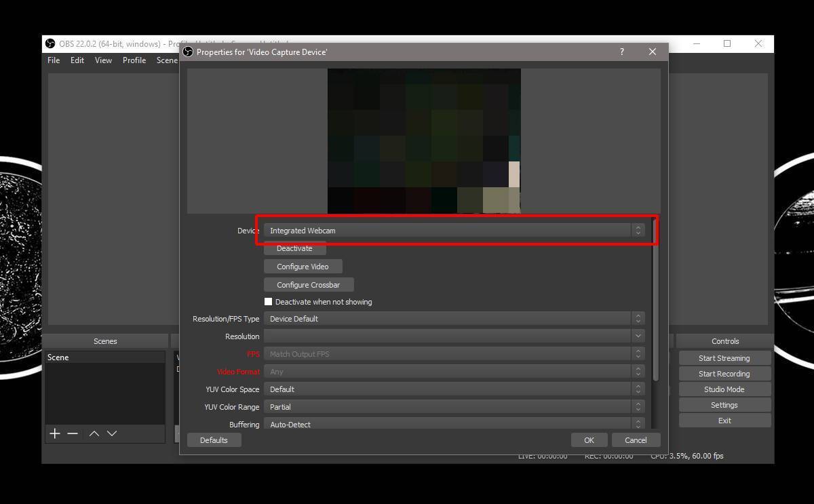Remove scene using minus icon

pyautogui.click(x=73, y=433)
